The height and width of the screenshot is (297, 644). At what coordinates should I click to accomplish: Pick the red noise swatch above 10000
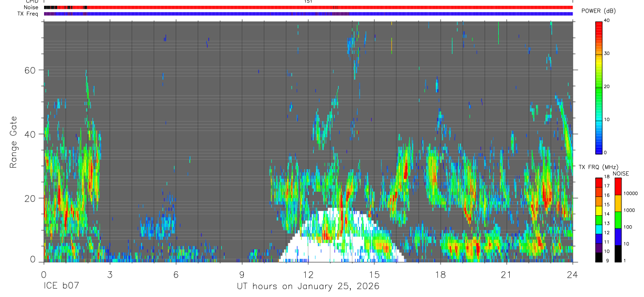(x=618, y=186)
